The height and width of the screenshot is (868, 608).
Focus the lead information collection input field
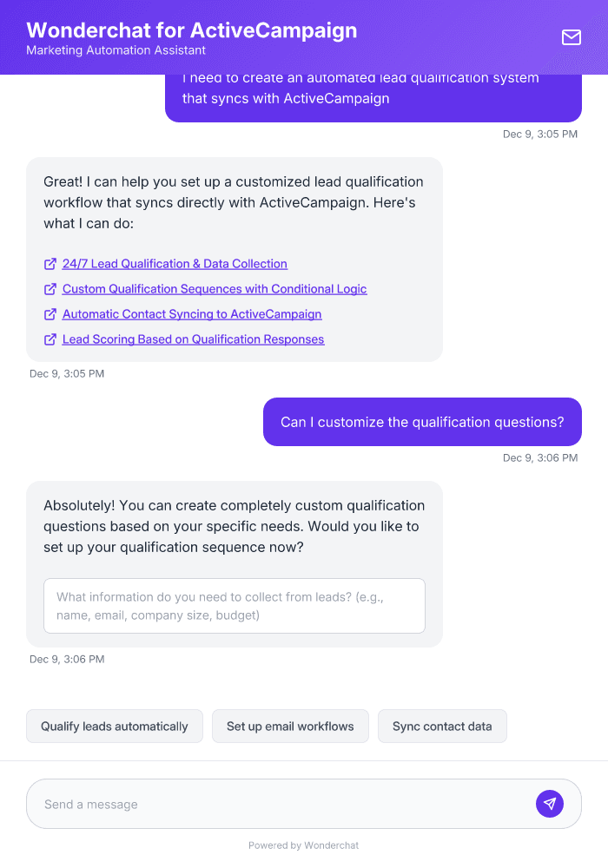pos(235,605)
